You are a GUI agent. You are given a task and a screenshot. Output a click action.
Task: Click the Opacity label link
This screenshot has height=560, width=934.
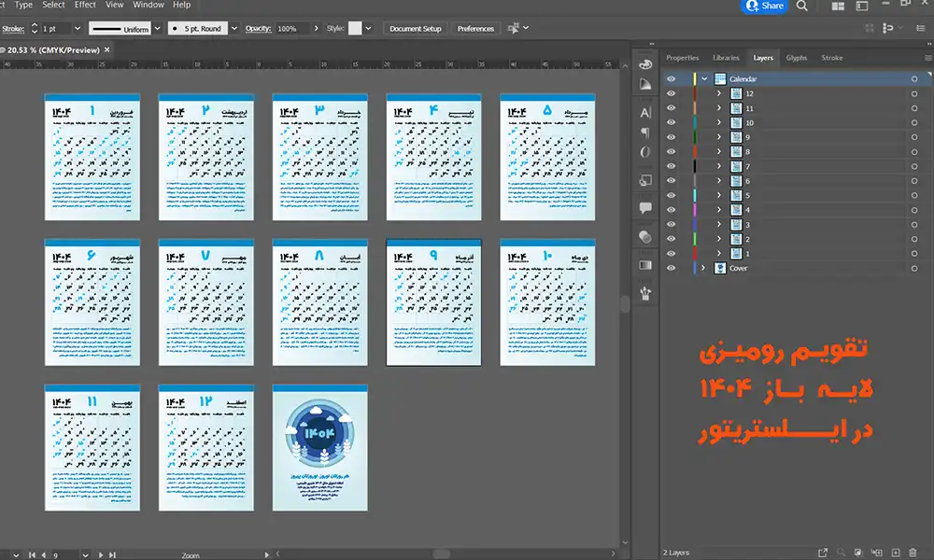(258, 29)
